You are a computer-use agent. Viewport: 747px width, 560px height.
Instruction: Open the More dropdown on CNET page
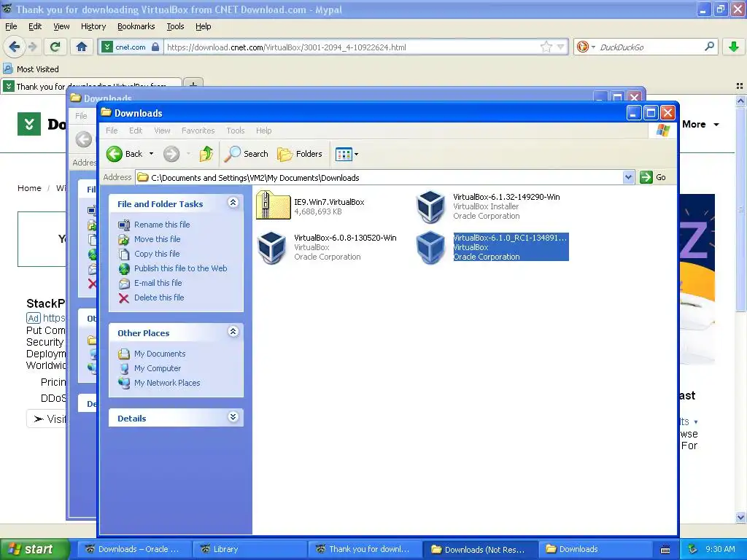click(x=700, y=124)
